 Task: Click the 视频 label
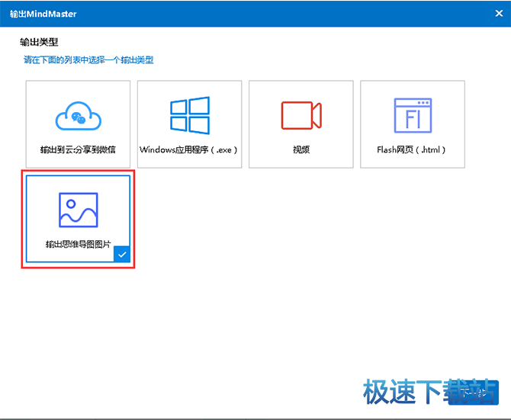click(301, 149)
